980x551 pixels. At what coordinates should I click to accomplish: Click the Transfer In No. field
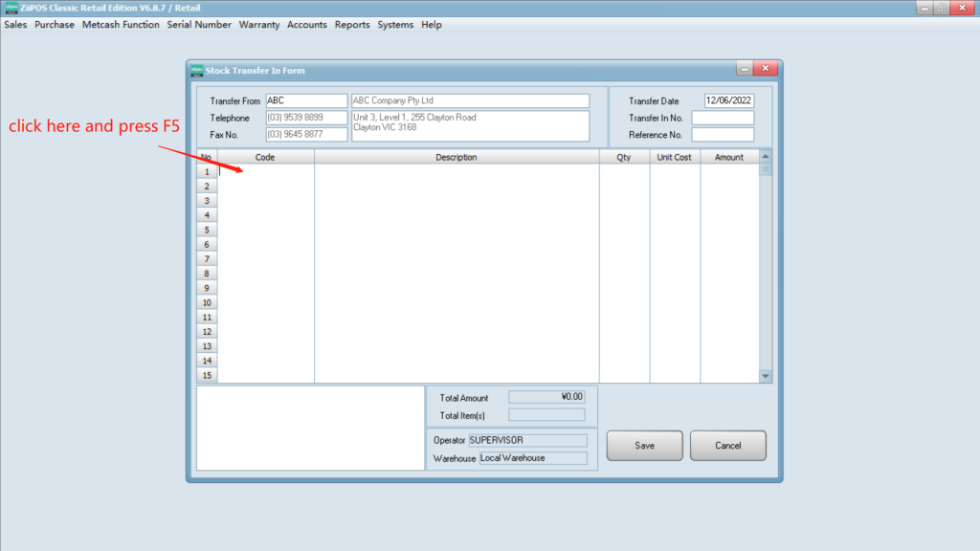pos(723,119)
